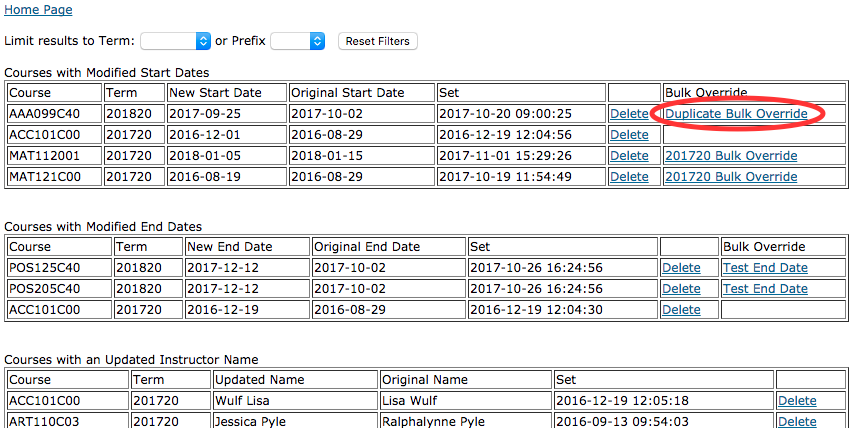The height and width of the screenshot is (428, 868).
Task: Delete the POS205C40 end date row
Action: [x=681, y=289]
